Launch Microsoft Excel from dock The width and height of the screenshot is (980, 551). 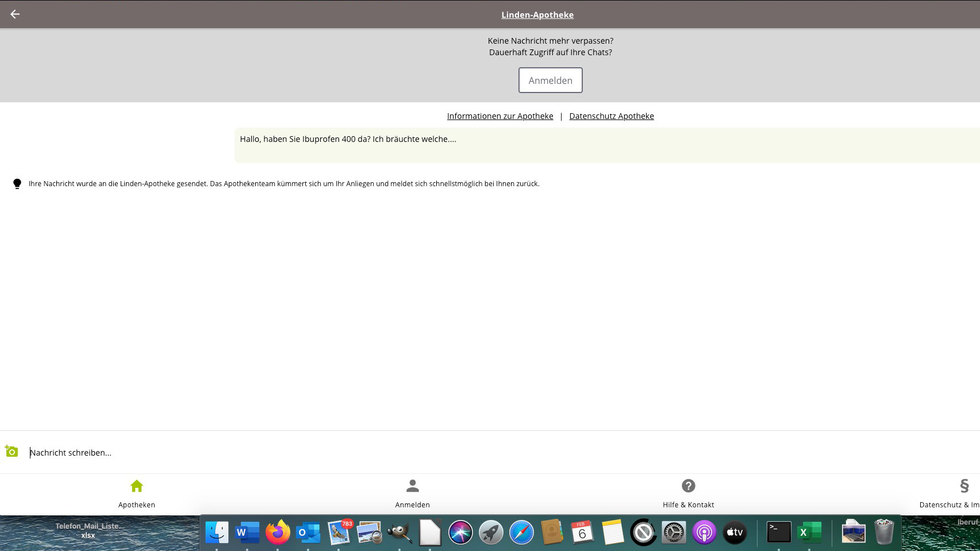(809, 533)
